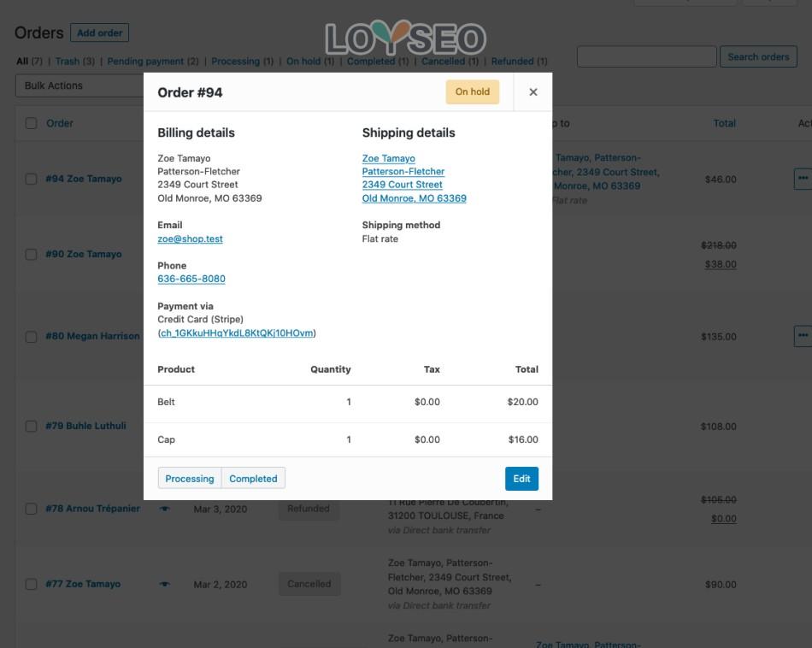This screenshot has width=812, height=648.
Task: Select checkbox for order #80 Megan Harrison
Action: (31, 337)
